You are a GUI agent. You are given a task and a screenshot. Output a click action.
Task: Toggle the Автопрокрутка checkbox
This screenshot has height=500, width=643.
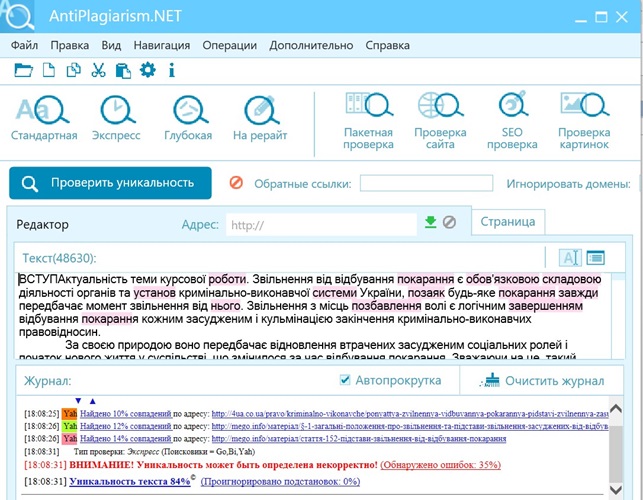[345, 380]
